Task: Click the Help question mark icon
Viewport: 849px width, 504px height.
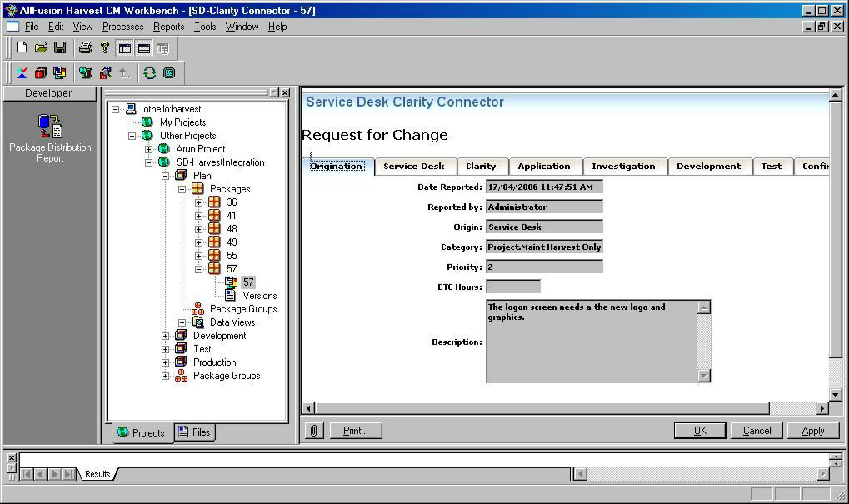Action: coord(104,48)
